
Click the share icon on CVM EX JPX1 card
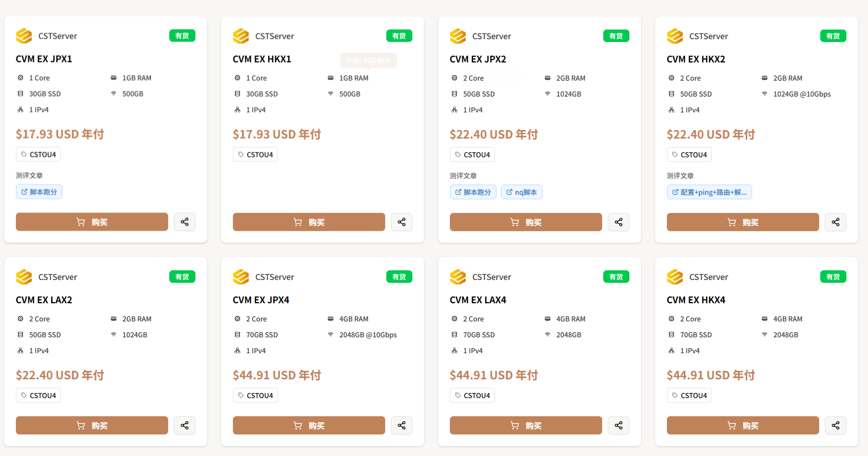pos(185,222)
